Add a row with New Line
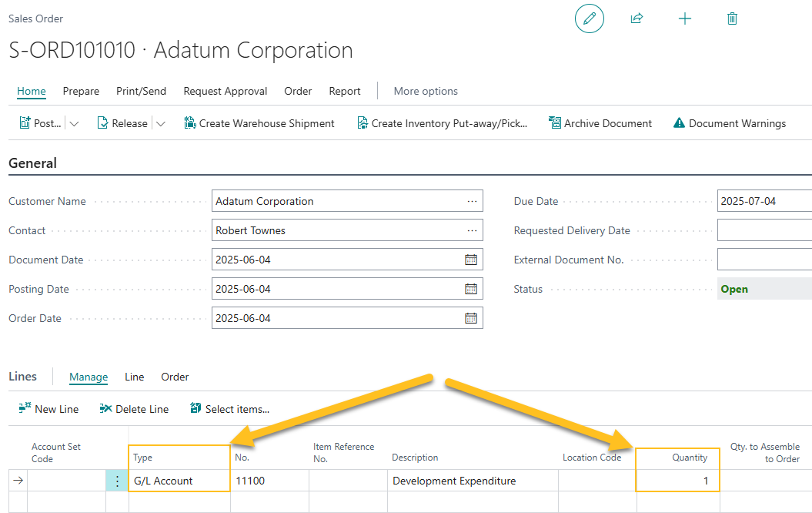 (x=48, y=408)
